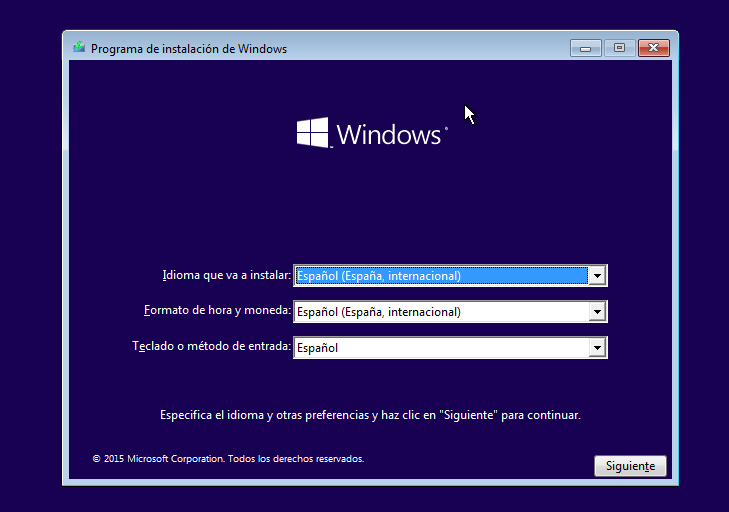729x512 pixels.
Task: Click the 'Teclado o método de entrada:' label
Action: click(212, 346)
